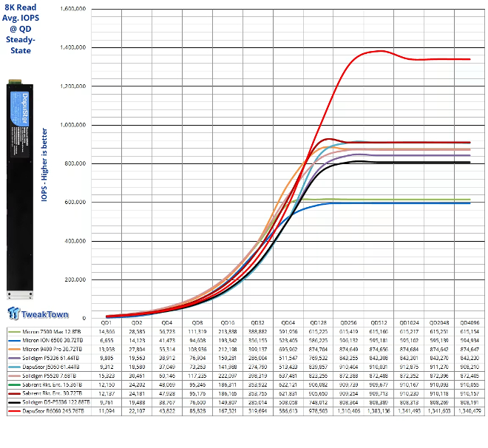Click the Solidigm P5336 61.44TB purple legend line
The width and height of the screenshot is (488, 448).
[14, 358]
